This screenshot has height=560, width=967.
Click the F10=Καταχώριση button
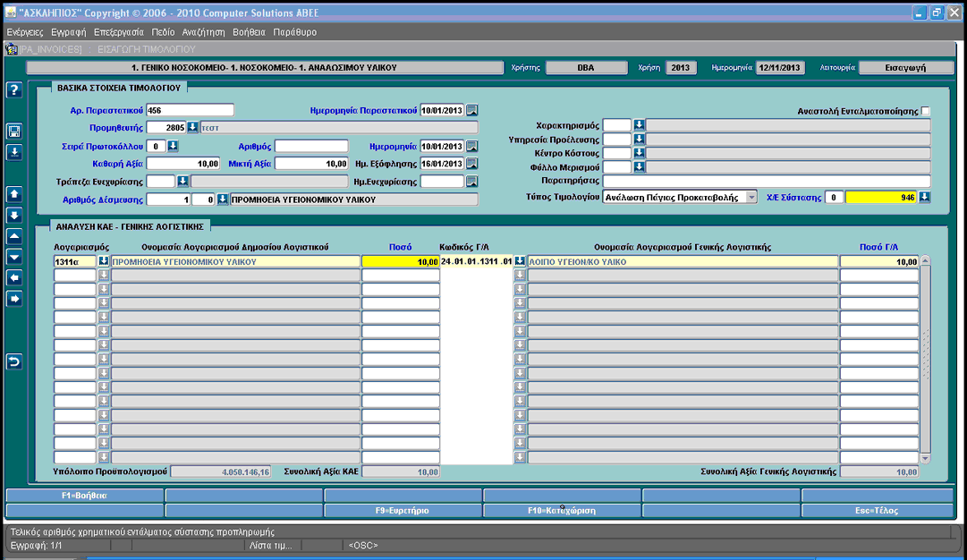click(x=562, y=511)
